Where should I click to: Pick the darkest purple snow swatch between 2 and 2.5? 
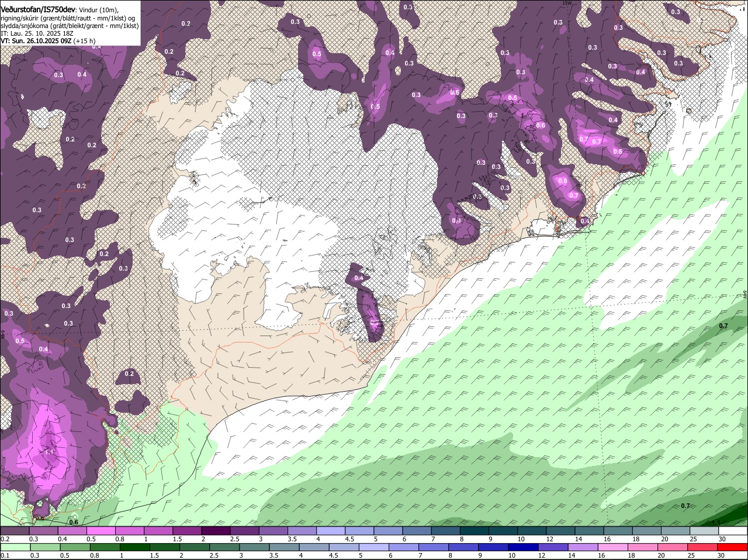217,531
